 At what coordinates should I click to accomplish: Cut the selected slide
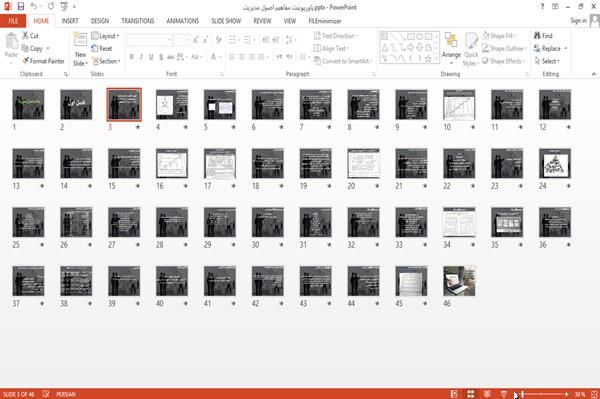point(31,36)
